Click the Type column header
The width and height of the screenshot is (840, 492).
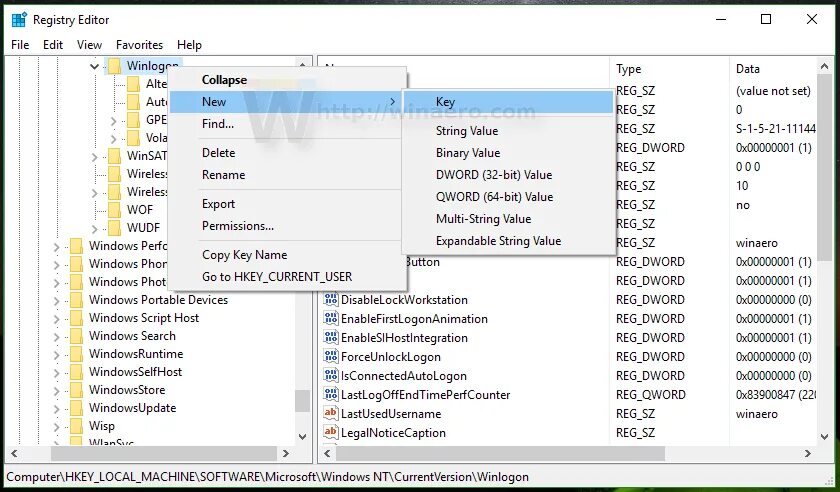coord(669,69)
